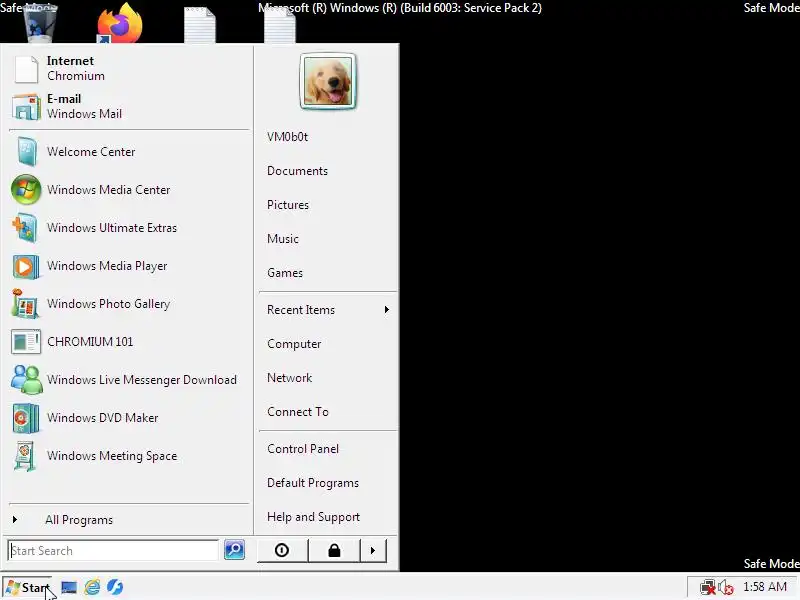Select the Recycle Bin desktop icon
Viewport: 800px width, 600px height.
pos(39,23)
